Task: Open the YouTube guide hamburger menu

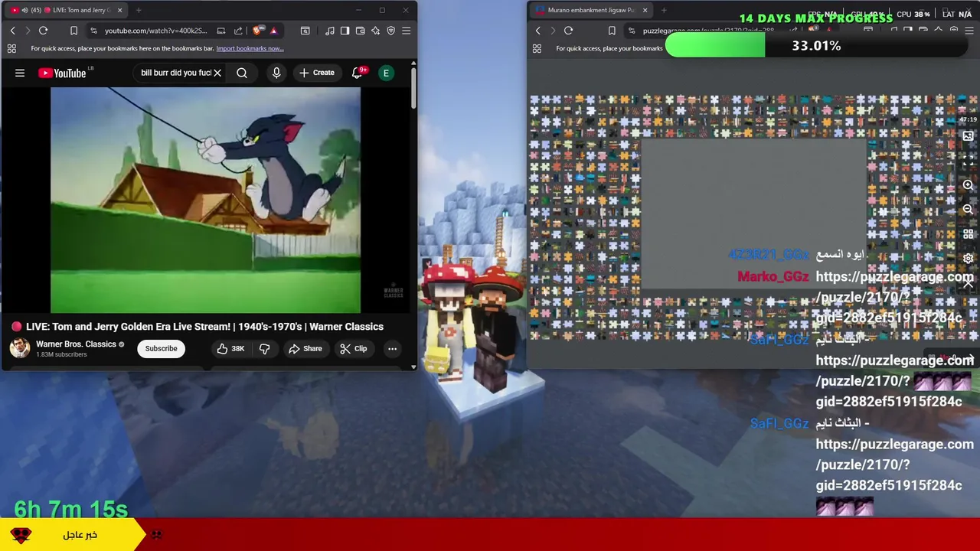Action: [20, 73]
